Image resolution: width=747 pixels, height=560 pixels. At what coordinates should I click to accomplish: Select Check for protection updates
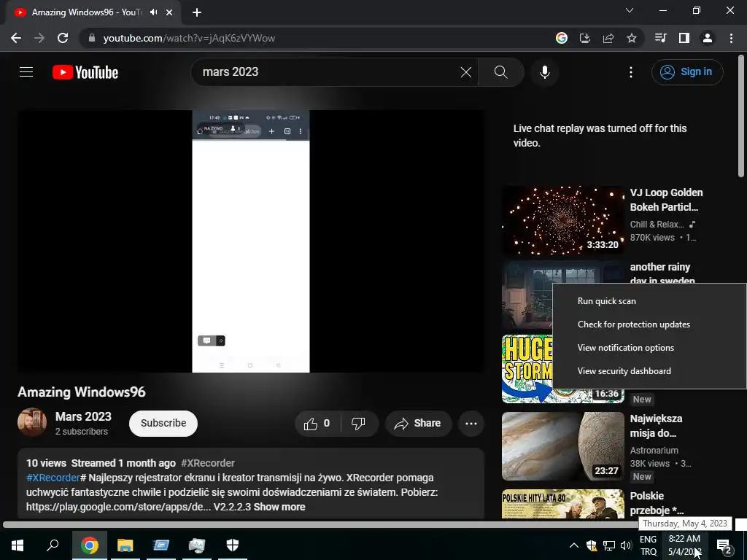point(649,324)
